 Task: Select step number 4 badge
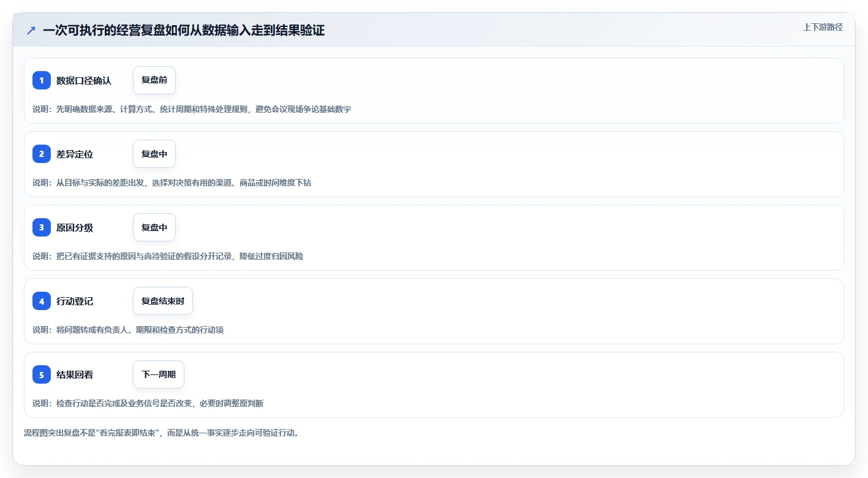pos(42,301)
